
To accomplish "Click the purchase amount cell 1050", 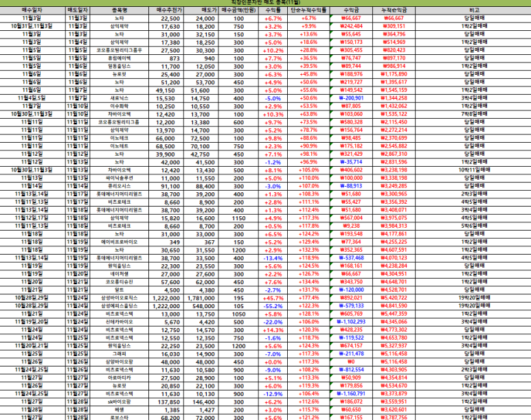I will click(238, 314).
